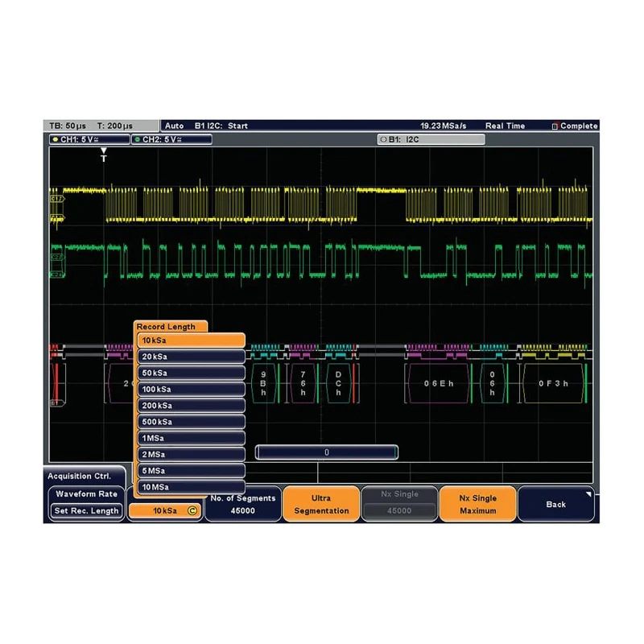Choose 10 MSa record length option
The image size is (644, 644).
(x=191, y=487)
